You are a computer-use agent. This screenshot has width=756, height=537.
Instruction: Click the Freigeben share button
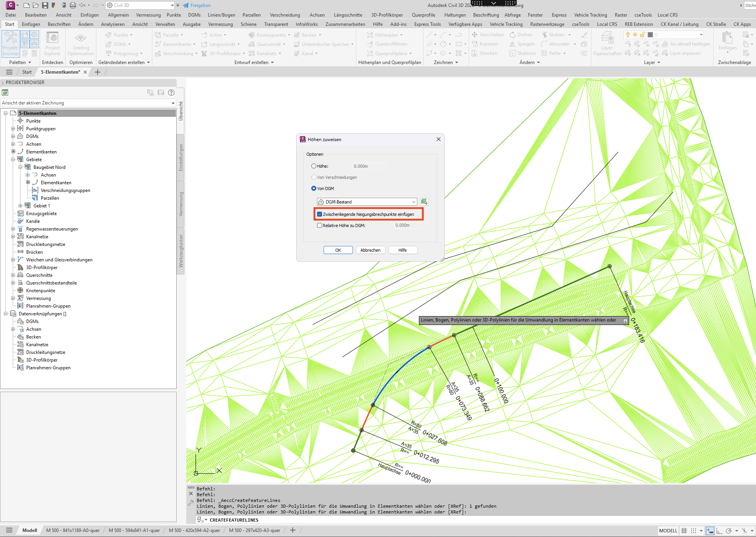coord(197,5)
